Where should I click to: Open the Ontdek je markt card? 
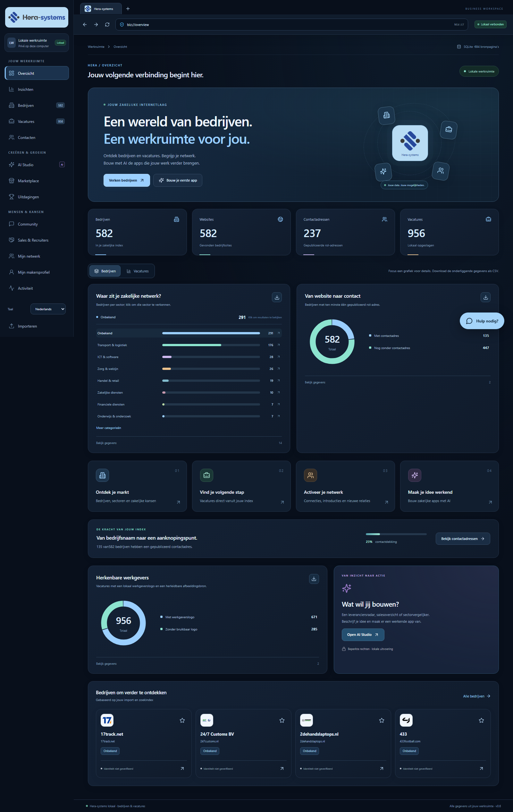[x=137, y=486]
